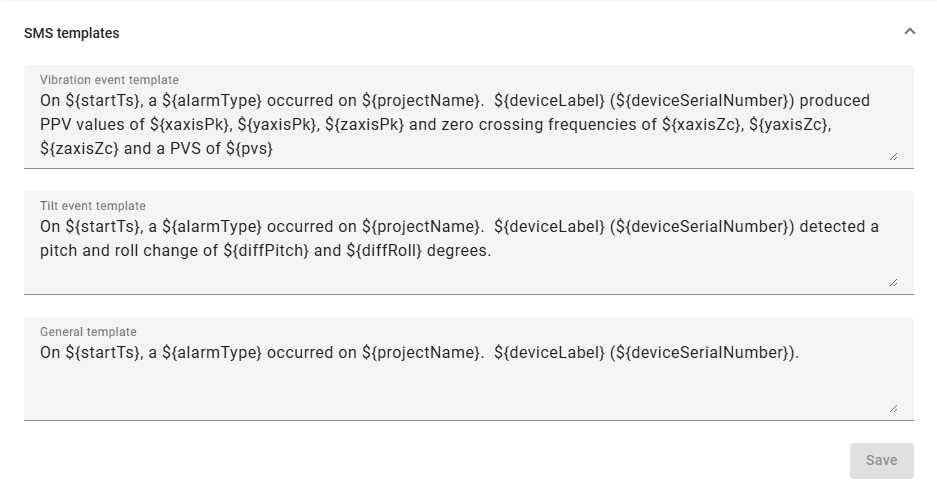This screenshot has width=937, height=492.
Task: Click the SMS templates section heading
Action: pos(72,33)
